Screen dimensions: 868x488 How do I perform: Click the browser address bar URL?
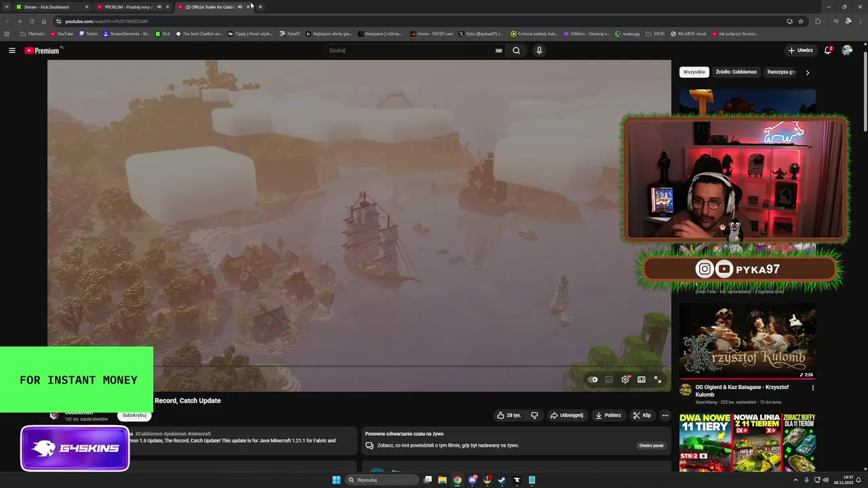[x=106, y=21]
